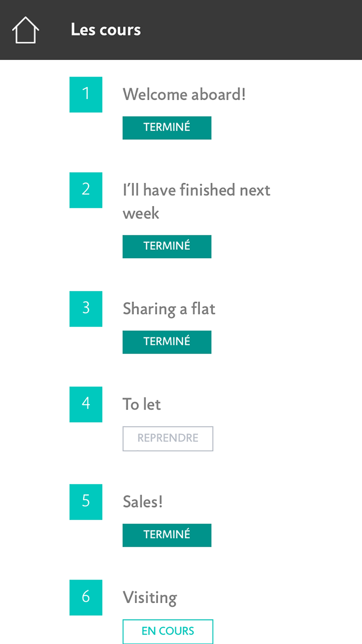Open the Welcome aboard! lesson title

[184, 95]
